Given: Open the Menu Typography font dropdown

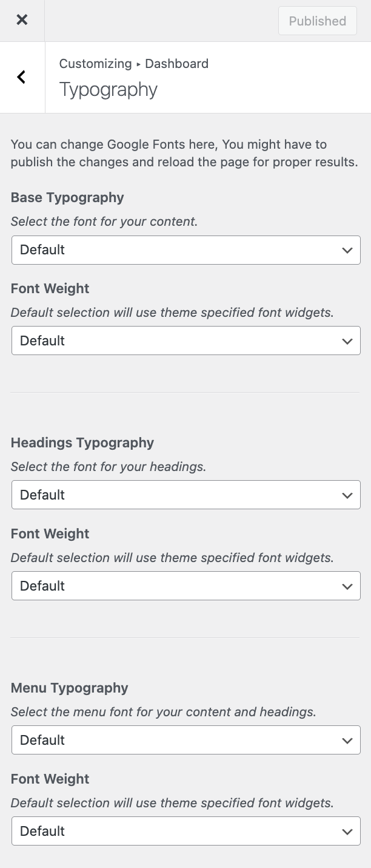Looking at the screenshot, I should pos(185,741).
